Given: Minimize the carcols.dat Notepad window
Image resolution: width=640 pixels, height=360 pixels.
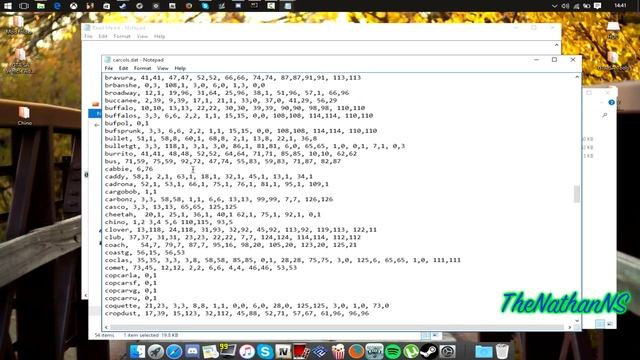Looking at the screenshot, I should pos(536,60).
